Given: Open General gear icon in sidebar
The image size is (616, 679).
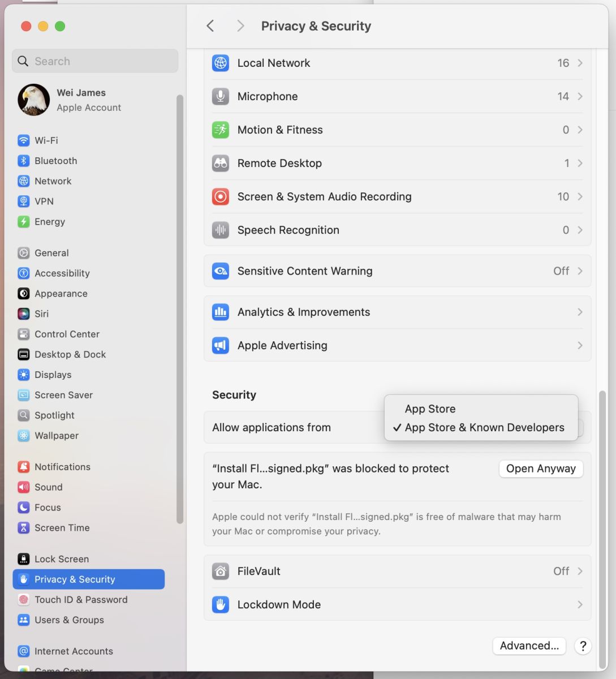Looking at the screenshot, I should pyautogui.click(x=23, y=253).
